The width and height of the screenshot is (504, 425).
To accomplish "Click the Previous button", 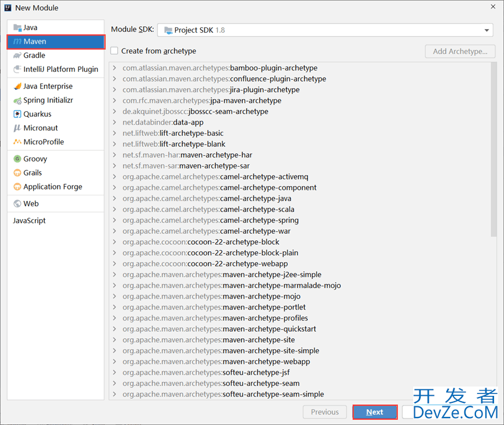I will [x=325, y=412].
